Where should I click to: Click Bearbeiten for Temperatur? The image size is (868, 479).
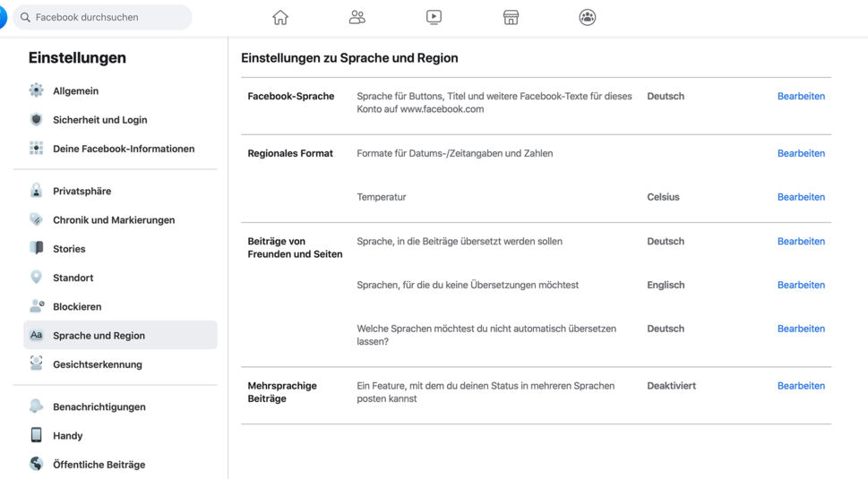click(x=801, y=197)
